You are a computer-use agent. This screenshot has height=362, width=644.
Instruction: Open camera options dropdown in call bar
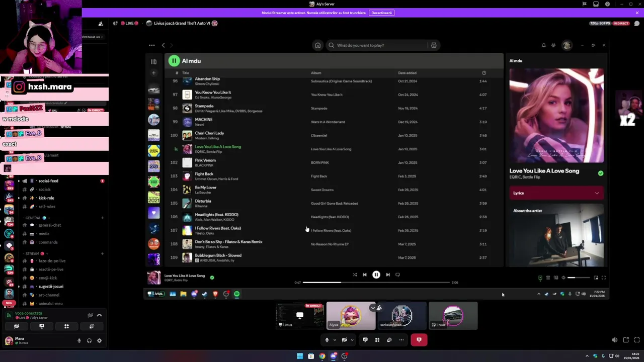click(x=352, y=340)
